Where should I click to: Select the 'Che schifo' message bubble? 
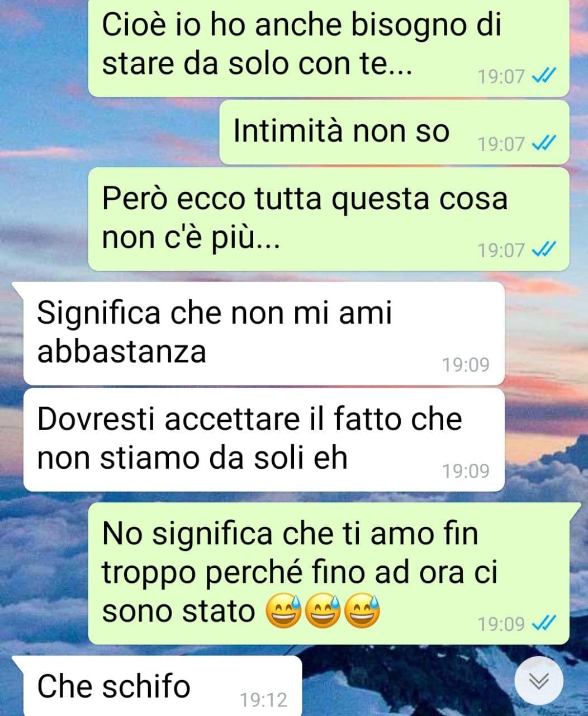point(157,686)
